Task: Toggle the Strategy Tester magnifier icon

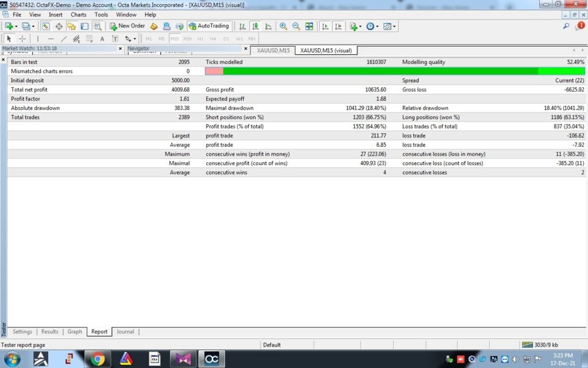Action: (98, 26)
